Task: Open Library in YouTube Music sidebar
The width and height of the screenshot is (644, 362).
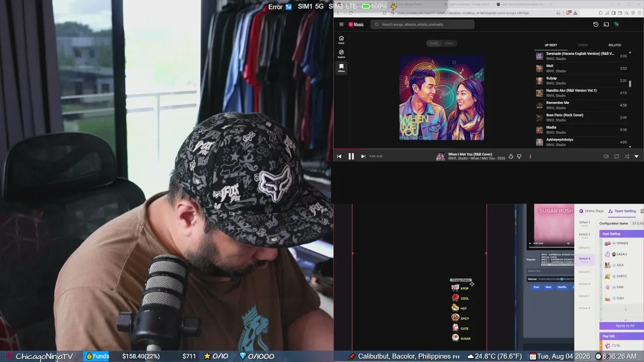Action: tap(341, 67)
